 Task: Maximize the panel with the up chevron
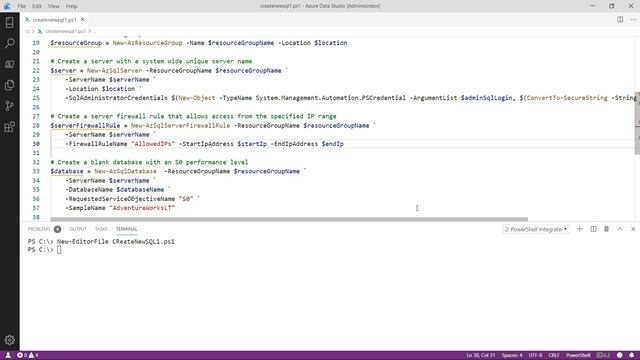[x=620, y=229]
